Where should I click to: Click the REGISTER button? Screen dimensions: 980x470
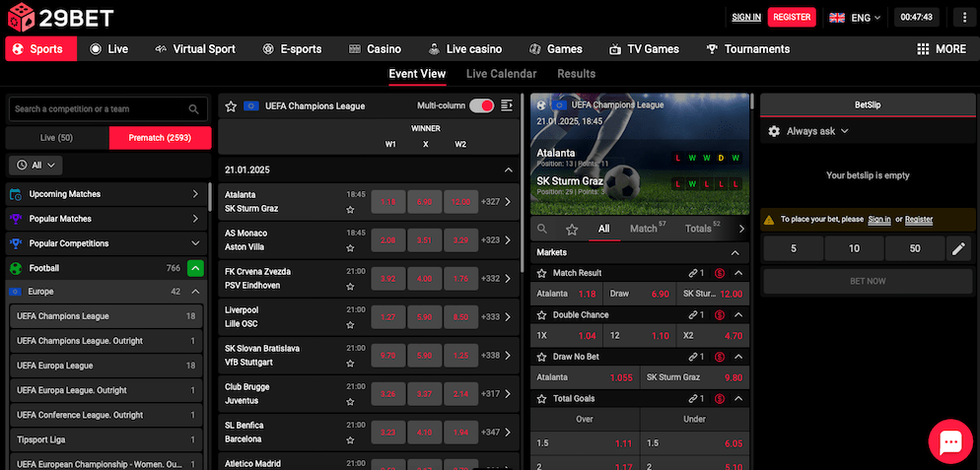(x=792, y=18)
